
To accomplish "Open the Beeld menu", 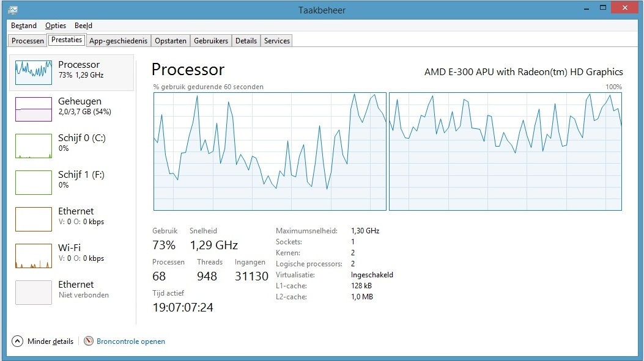I will tap(83, 26).
